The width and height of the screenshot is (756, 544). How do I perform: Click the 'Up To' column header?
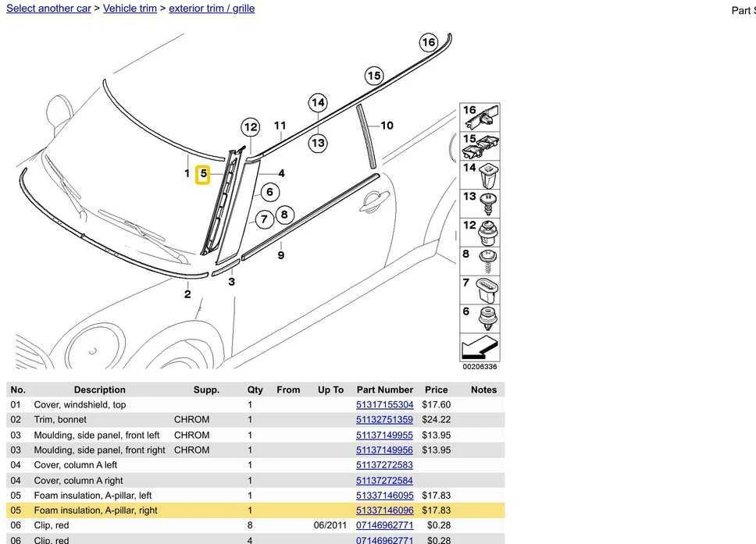[x=331, y=389]
